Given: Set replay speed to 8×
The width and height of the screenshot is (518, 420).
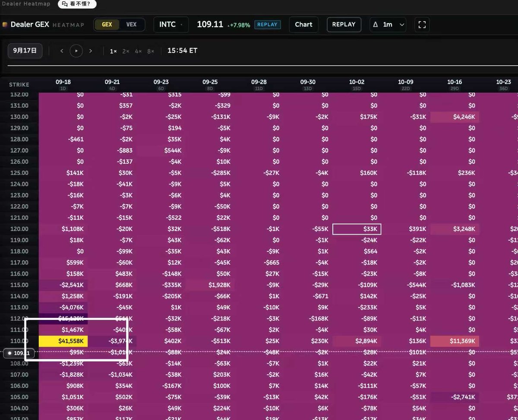Looking at the screenshot, I should click(151, 51).
